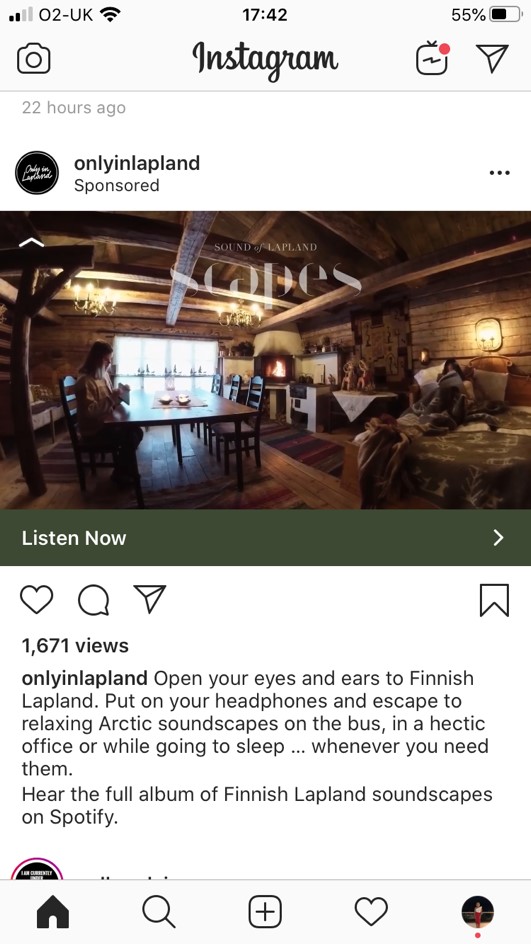The height and width of the screenshot is (944, 531).
Task: Open direct messages paper plane icon
Action: tap(492, 58)
